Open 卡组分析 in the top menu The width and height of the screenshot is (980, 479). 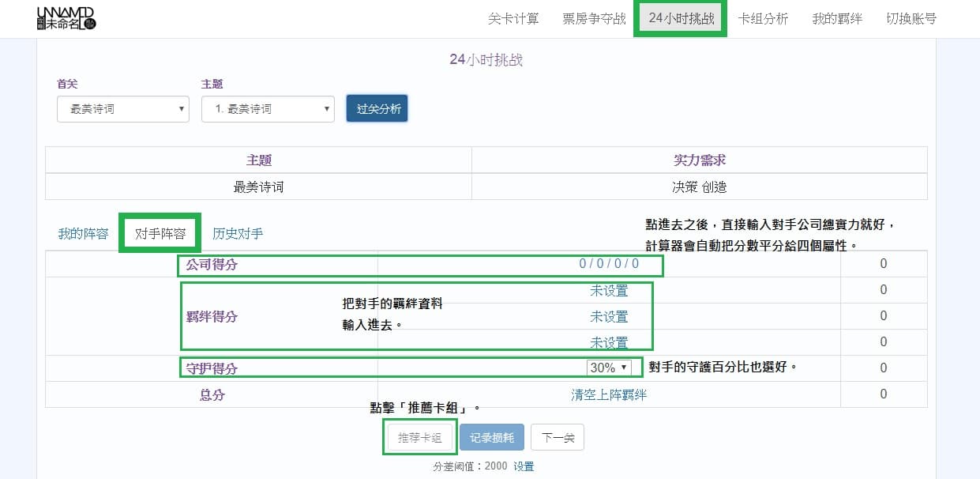[763, 18]
